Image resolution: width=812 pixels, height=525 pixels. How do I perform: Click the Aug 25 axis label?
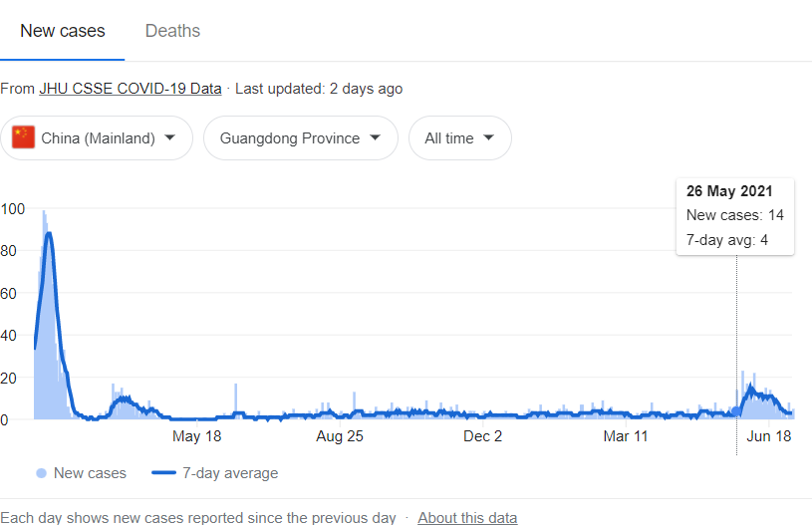coord(340,436)
